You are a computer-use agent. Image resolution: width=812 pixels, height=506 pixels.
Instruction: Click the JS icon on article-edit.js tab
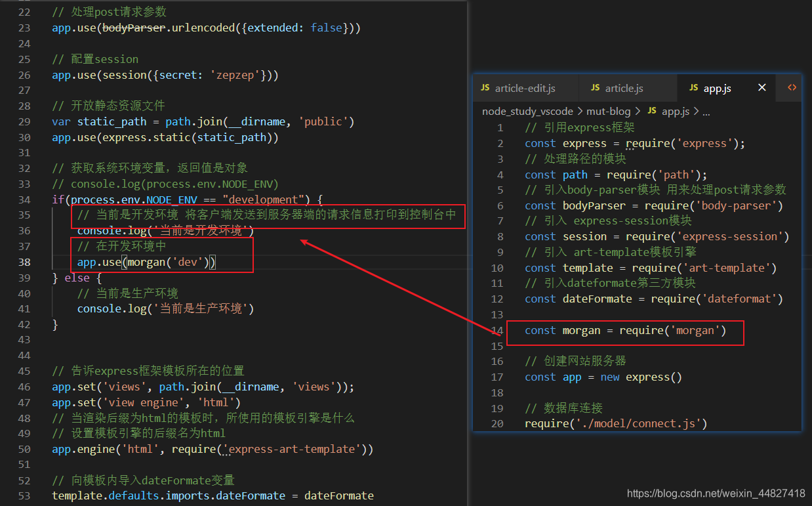(x=485, y=88)
